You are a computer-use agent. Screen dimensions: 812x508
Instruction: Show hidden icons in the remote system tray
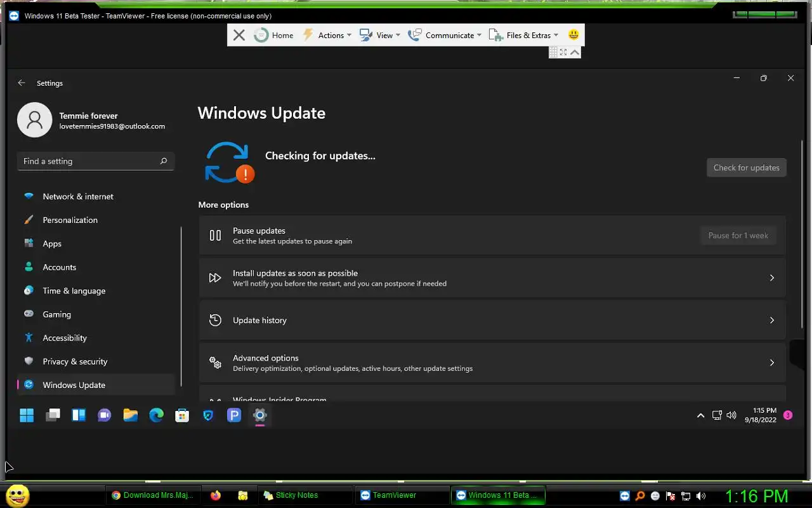click(x=700, y=415)
